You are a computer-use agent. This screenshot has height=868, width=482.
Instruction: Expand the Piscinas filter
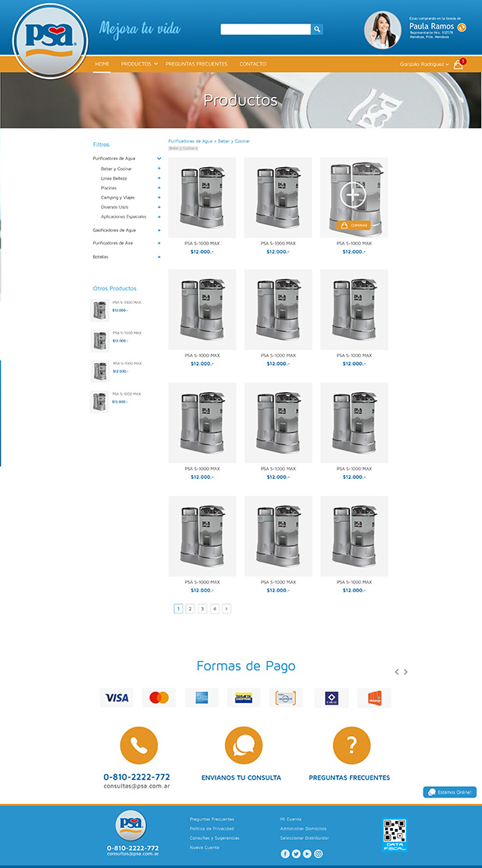point(159,188)
